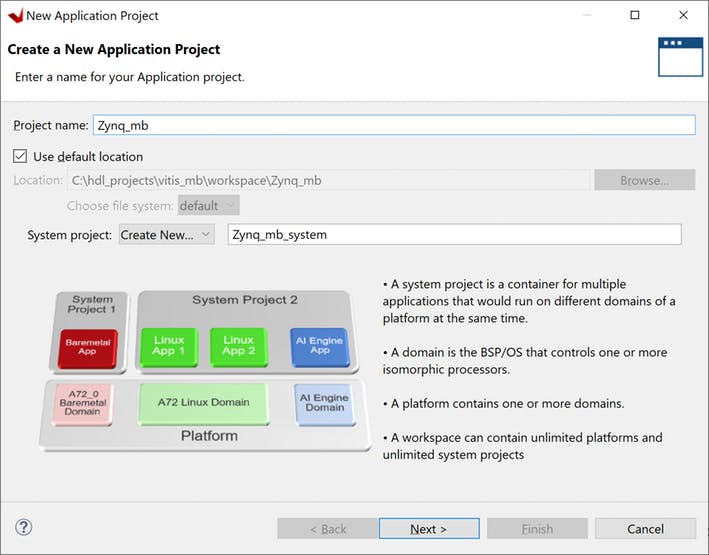
Task: Click the system project name text field
Action: coord(455,234)
